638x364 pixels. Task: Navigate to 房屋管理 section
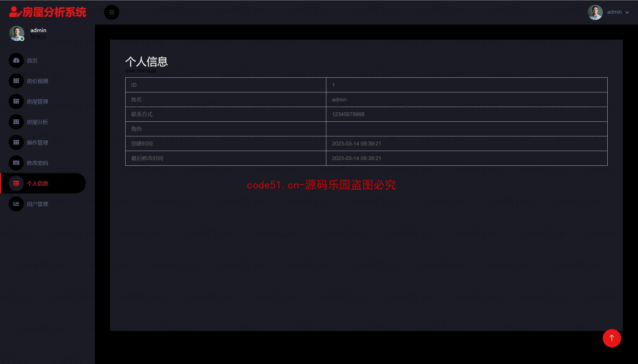(x=37, y=101)
